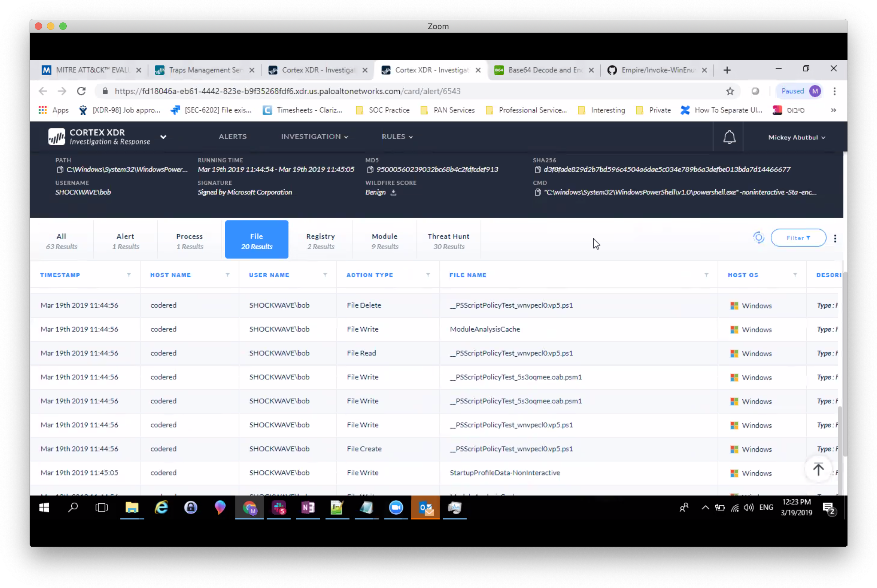This screenshot has width=877, height=588.
Task: Click the browser address bar URL
Action: 288,91
